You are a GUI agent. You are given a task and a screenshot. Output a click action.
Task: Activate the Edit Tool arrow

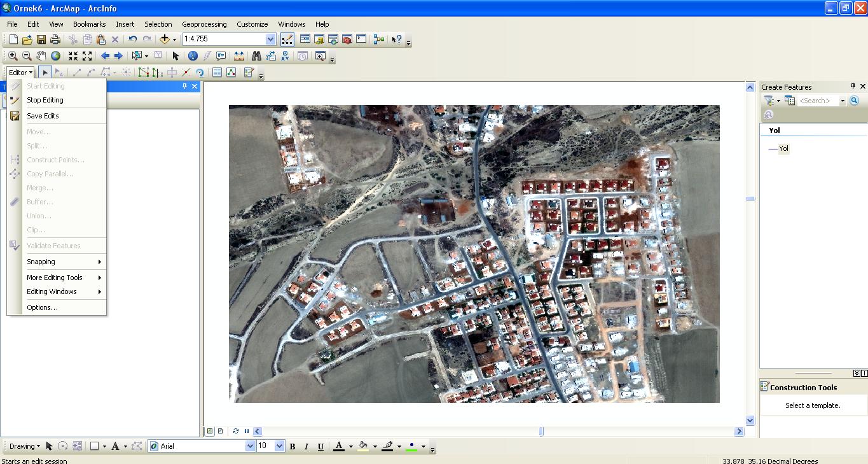tap(45, 73)
